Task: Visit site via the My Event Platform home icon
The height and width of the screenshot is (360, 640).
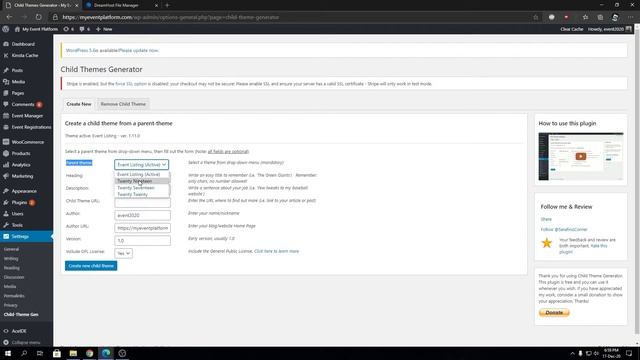Action: click(36, 29)
